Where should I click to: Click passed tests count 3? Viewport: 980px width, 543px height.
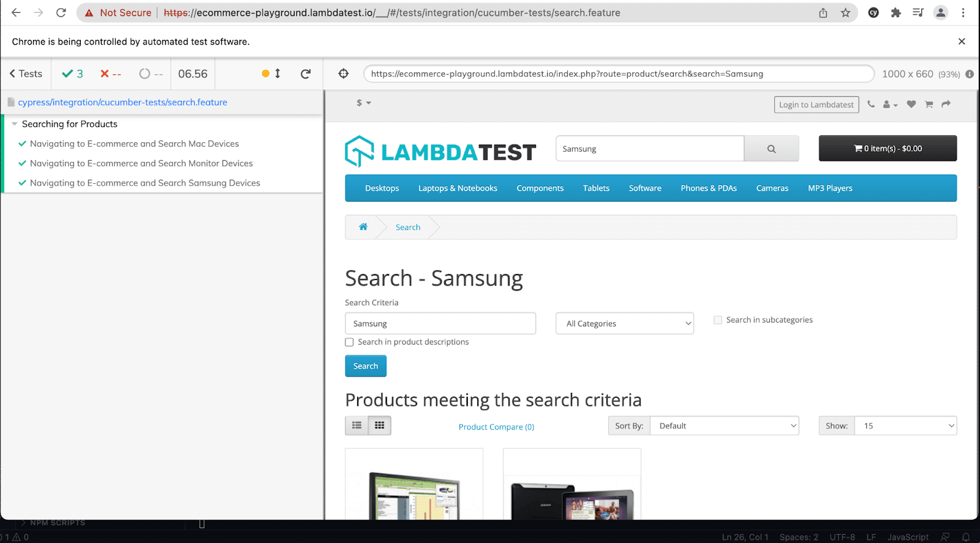click(72, 74)
